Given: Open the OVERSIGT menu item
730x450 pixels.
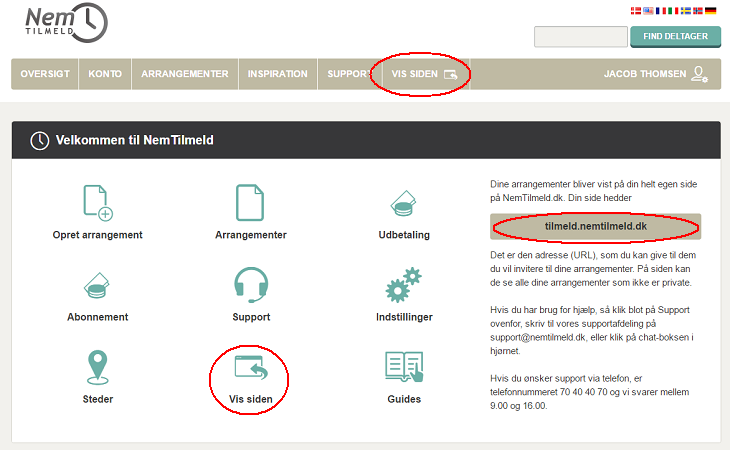Looking at the screenshot, I should pyautogui.click(x=45, y=74).
